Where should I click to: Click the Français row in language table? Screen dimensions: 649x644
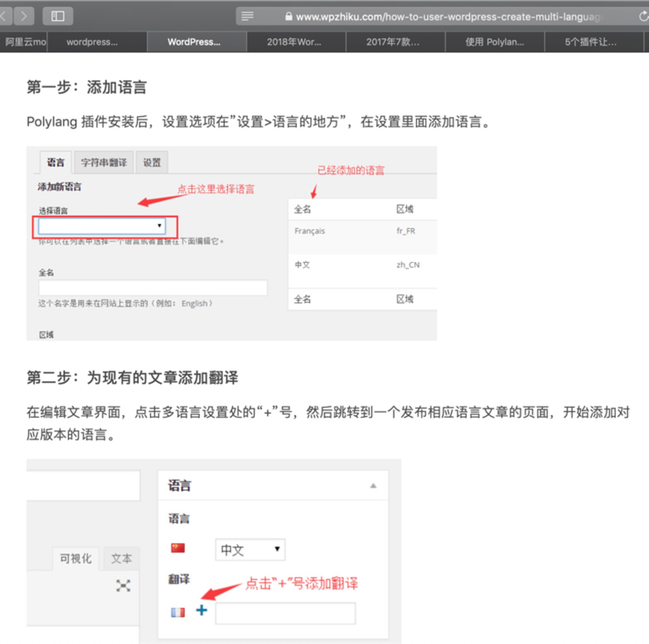point(362,237)
